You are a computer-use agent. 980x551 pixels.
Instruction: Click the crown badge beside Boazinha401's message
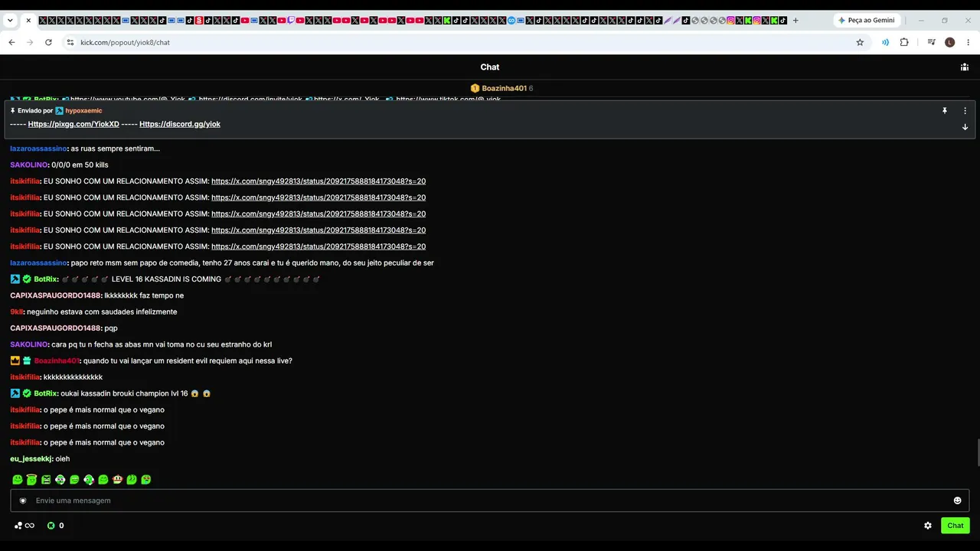(x=15, y=360)
